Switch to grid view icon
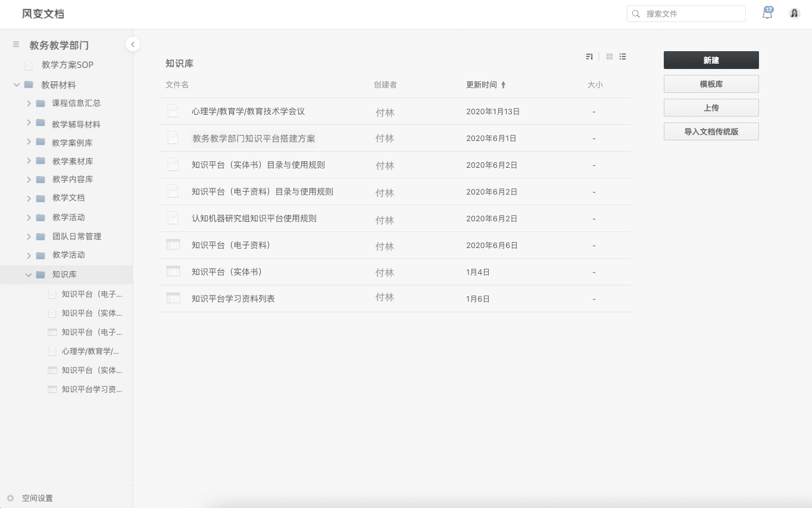The width and height of the screenshot is (812, 508). click(x=610, y=57)
